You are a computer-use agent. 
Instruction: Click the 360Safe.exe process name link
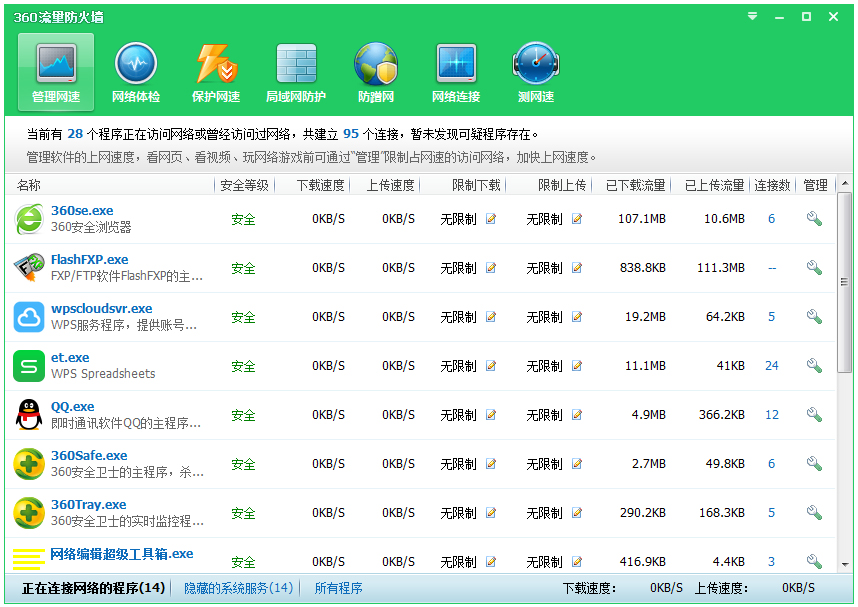coord(89,456)
